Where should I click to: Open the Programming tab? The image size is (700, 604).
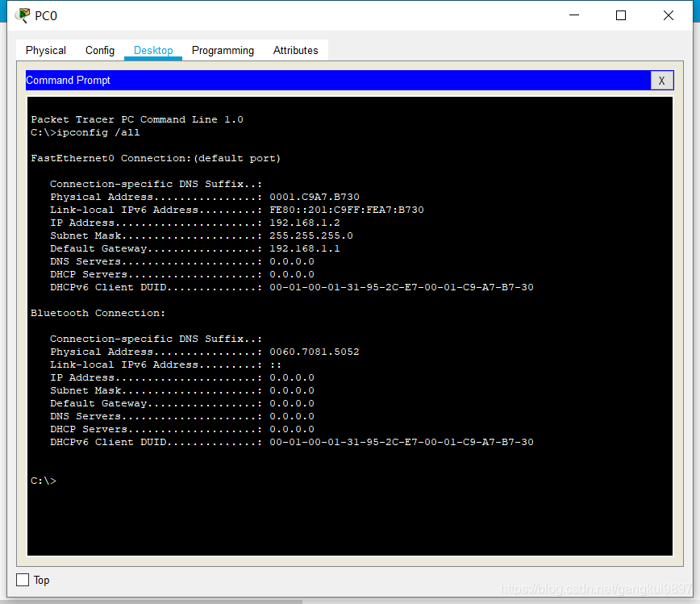pyautogui.click(x=223, y=51)
